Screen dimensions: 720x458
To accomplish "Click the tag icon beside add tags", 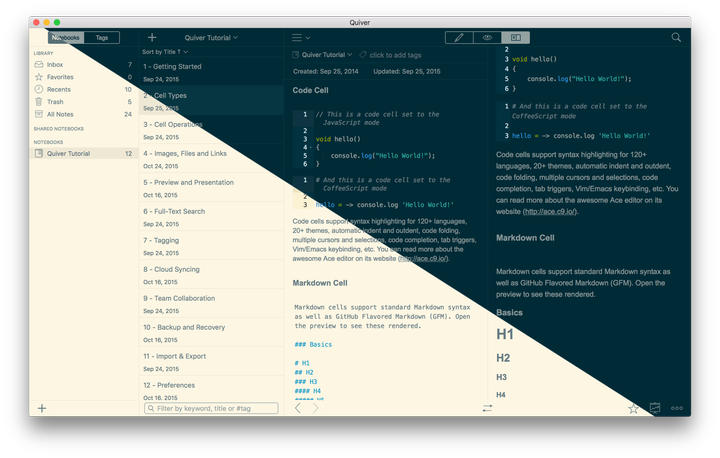I will tap(363, 55).
